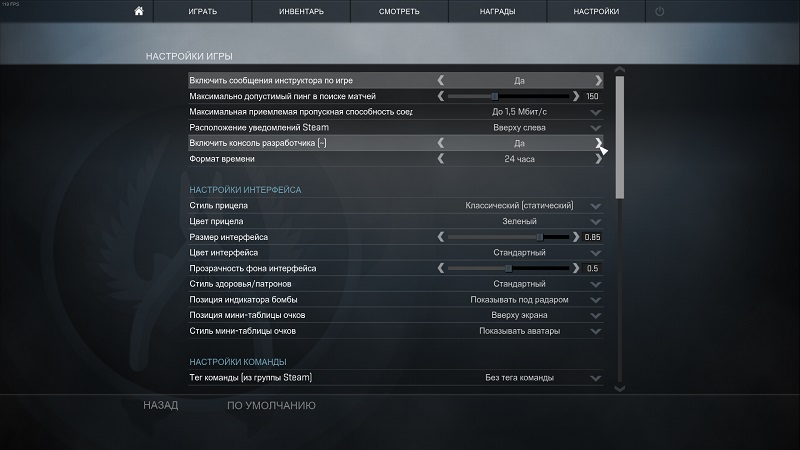Click label Цвет прицела

pyautogui.click(x=216, y=221)
